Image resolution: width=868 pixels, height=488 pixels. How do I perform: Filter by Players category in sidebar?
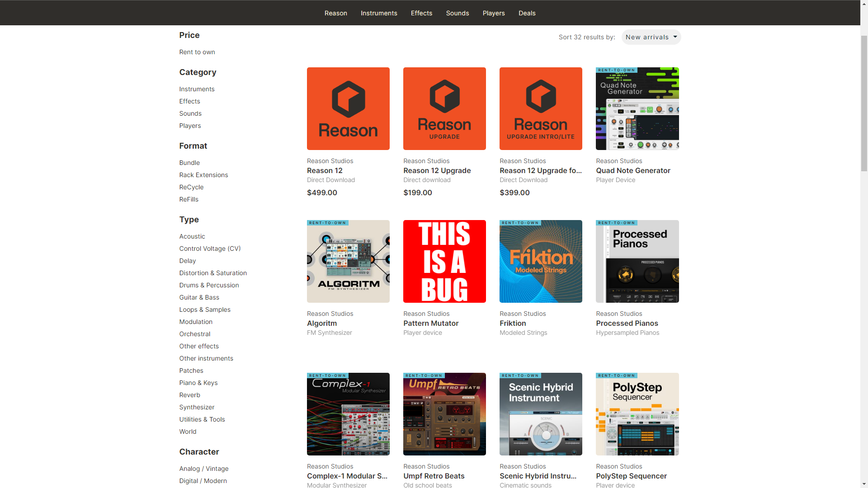point(190,126)
